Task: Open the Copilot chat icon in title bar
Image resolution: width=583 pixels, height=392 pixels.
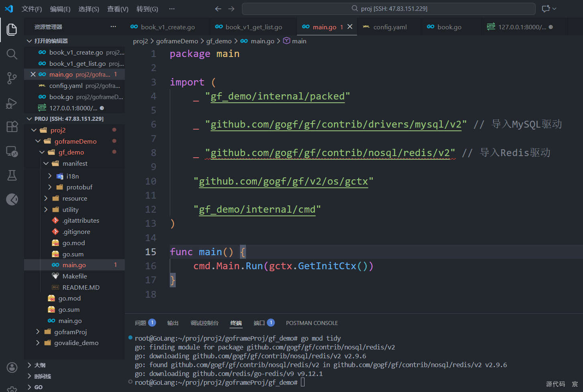Action: 546,8
